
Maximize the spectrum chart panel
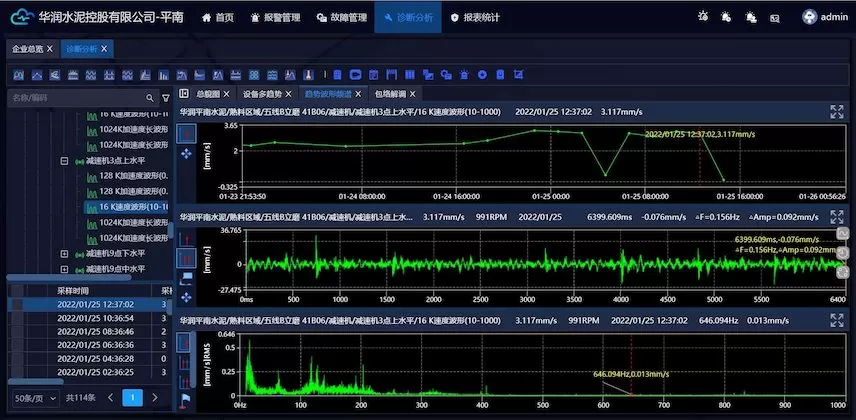tap(836, 321)
